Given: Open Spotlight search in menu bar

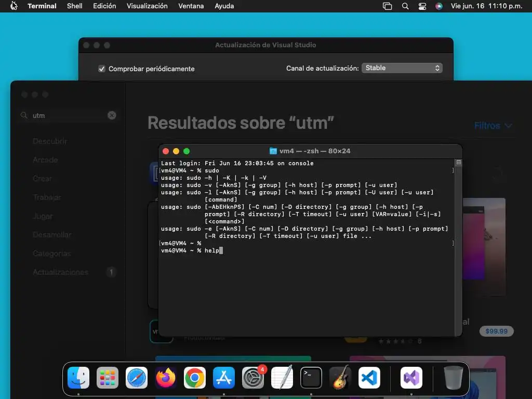Looking at the screenshot, I should coord(405,6).
